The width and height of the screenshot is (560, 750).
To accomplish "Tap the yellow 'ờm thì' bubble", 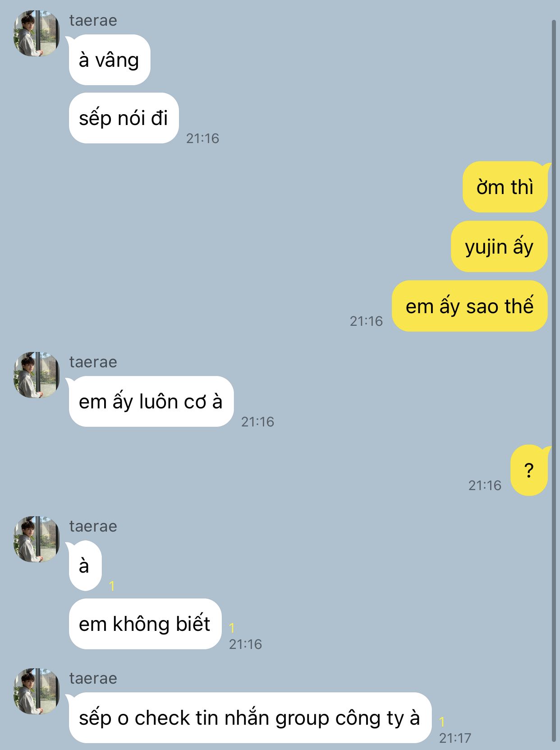I will point(505,187).
